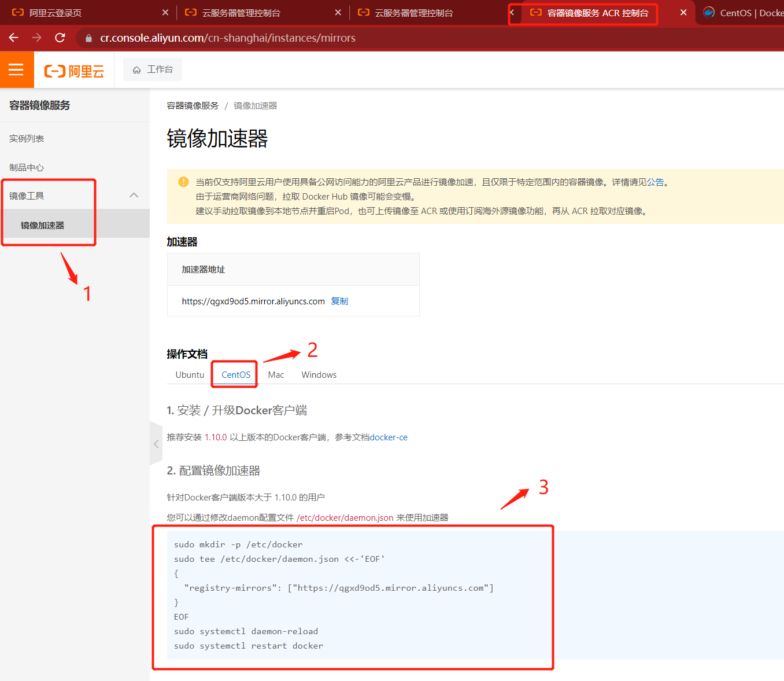Open 实例列表 in sidebar

(x=27, y=138)
